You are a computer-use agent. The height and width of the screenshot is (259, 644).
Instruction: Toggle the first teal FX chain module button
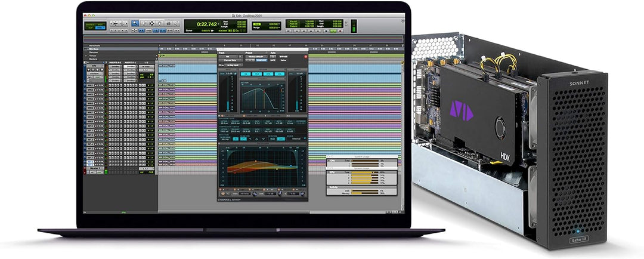coord(246,74)
